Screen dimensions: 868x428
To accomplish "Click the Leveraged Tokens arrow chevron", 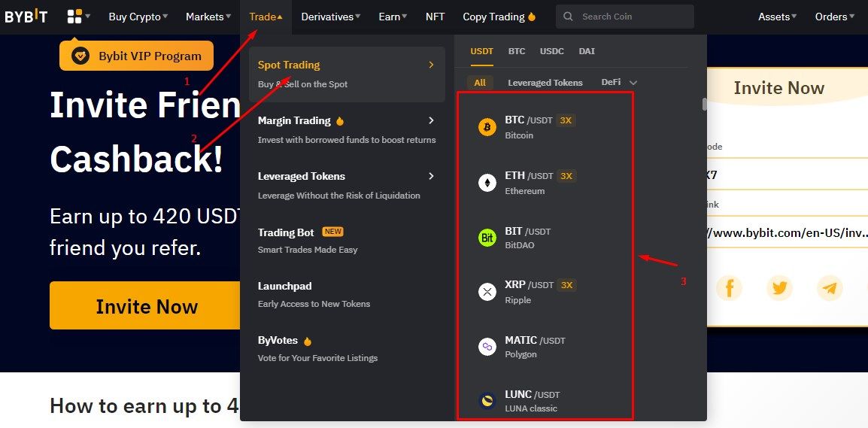I will point(431,176).
